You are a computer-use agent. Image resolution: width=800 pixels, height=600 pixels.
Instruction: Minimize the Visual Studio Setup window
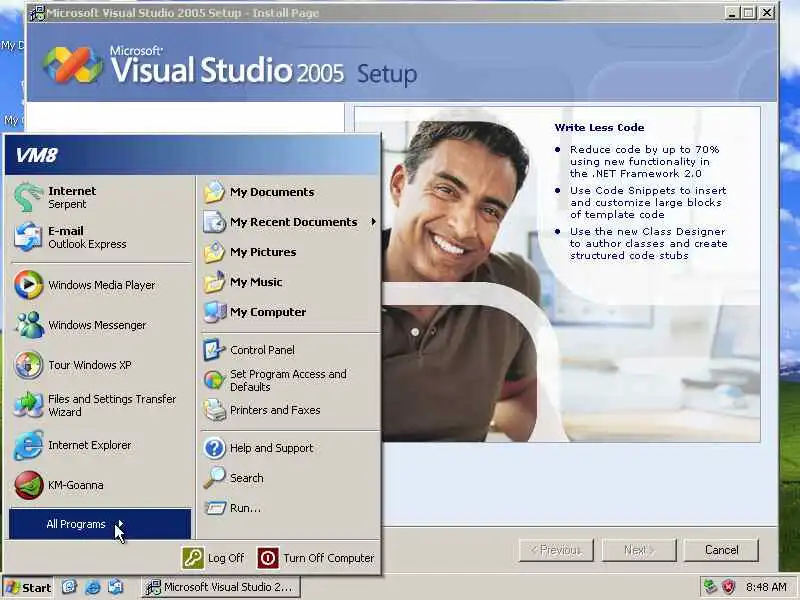732,13
